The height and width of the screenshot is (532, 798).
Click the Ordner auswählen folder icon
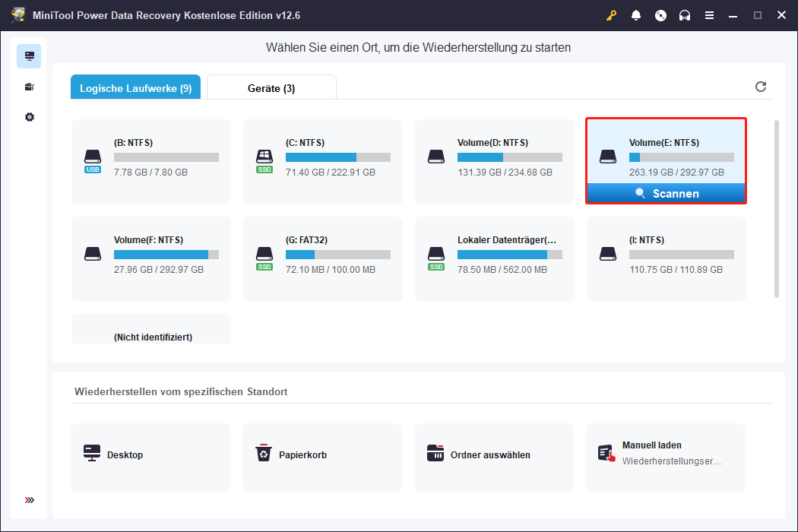click(x=435, y=453)
